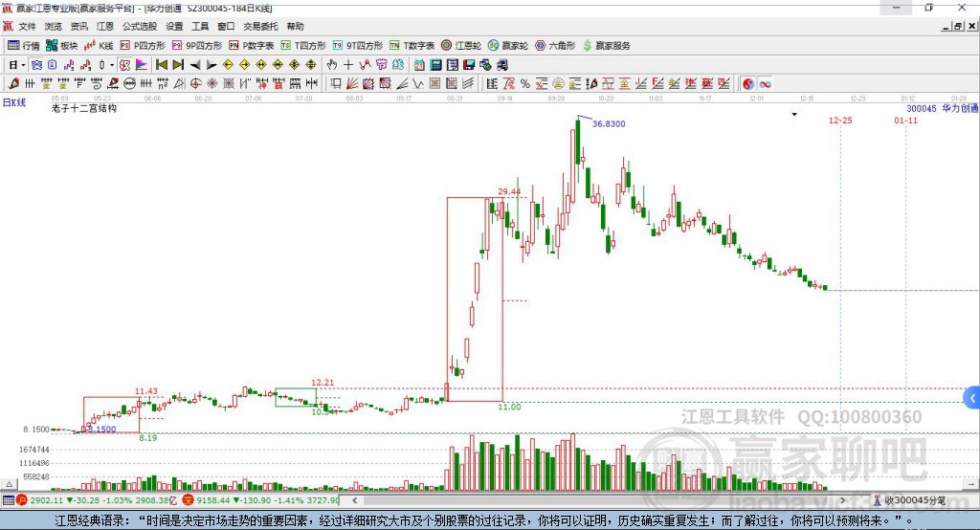Open the 工具 menu
Screen dimensions: 980x530
click(x=200, y=26)
